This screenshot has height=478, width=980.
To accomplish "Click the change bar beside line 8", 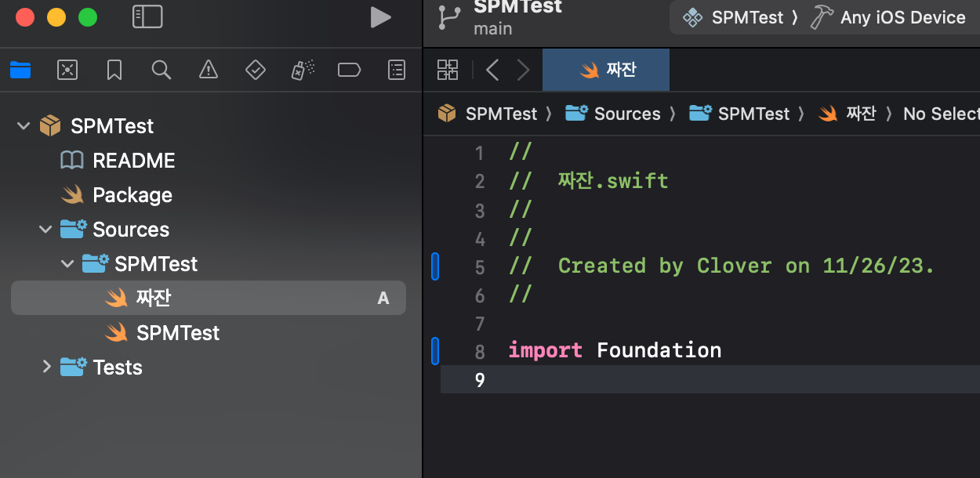I will [x=435, y=351].
